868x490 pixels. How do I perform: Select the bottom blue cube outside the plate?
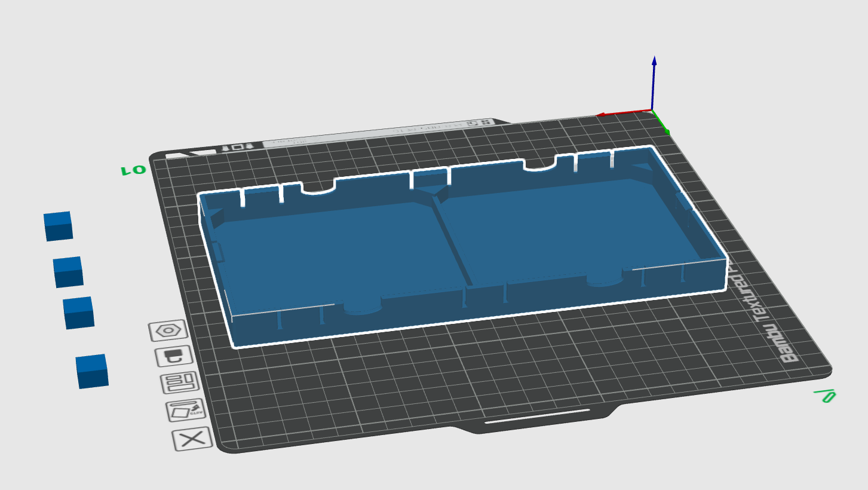coord(92,371)
